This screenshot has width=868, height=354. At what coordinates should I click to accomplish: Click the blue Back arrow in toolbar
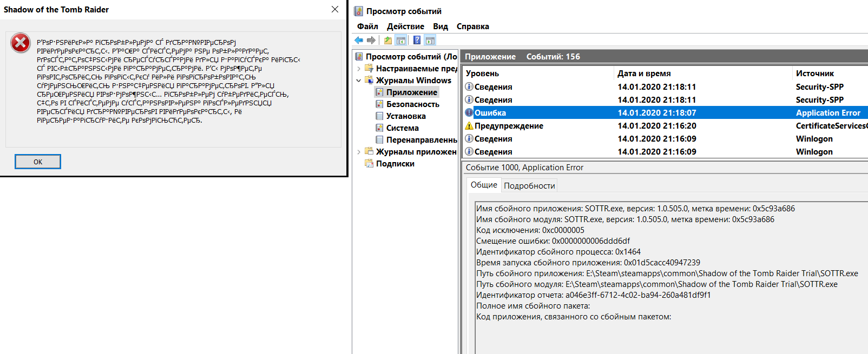[359, 41]
